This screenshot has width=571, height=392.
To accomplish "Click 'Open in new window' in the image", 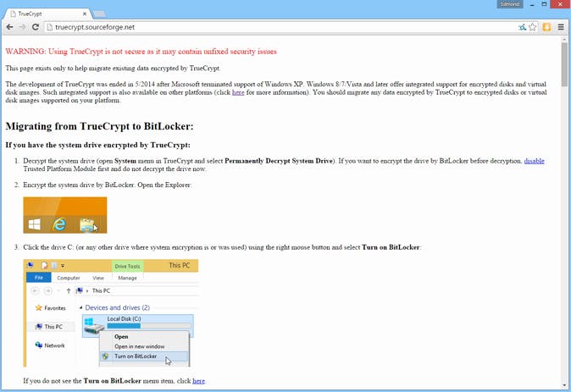I will click(140, 346).
